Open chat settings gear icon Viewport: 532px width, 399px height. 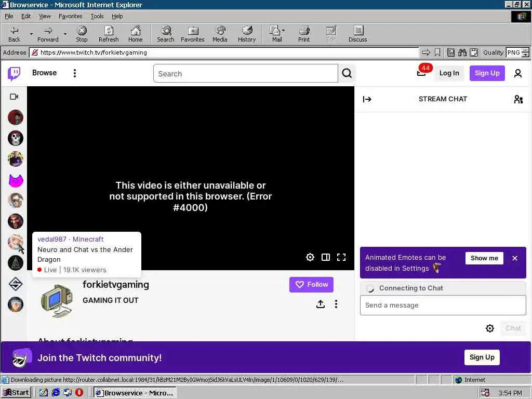click(x=489, y=328)
